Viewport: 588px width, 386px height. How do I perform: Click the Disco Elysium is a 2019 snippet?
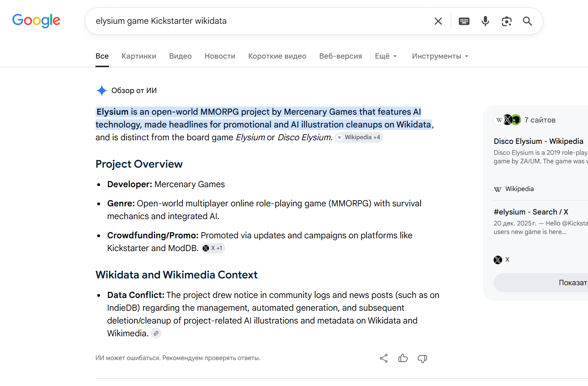click(541, 157)
